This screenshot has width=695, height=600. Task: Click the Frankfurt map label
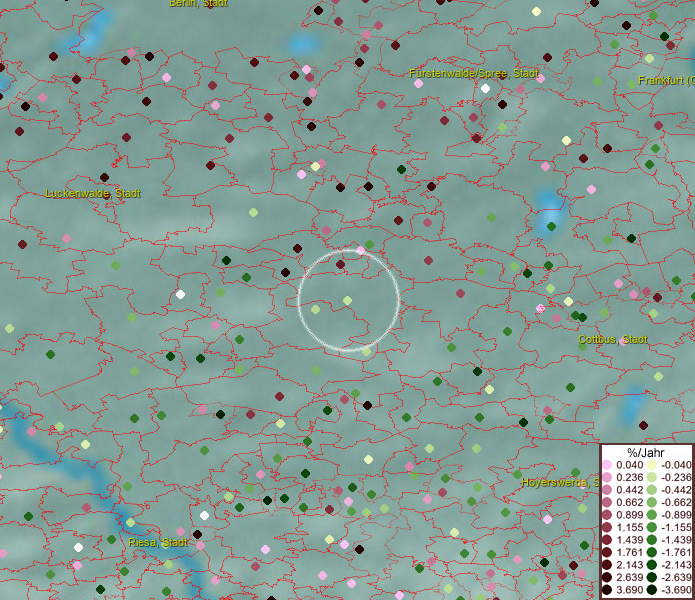666,81
